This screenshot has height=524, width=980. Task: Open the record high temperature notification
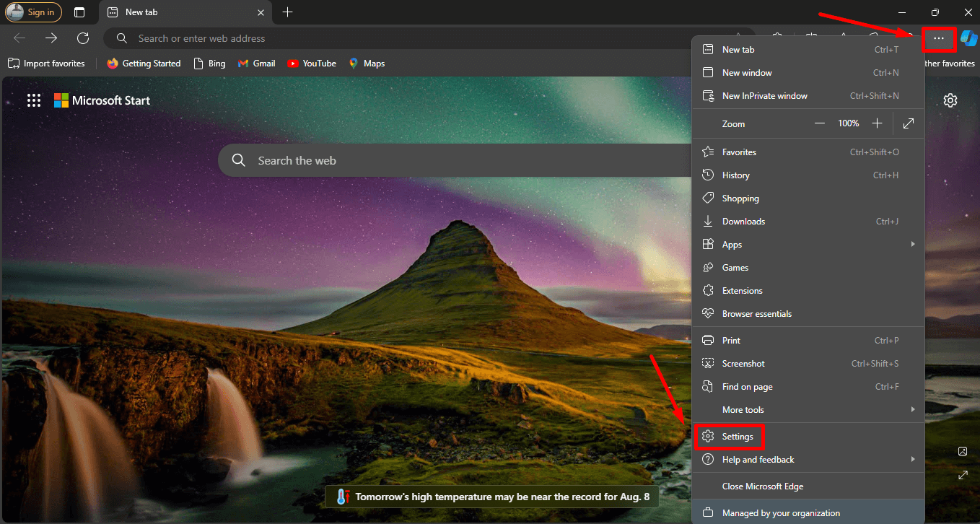click(493, 497)
